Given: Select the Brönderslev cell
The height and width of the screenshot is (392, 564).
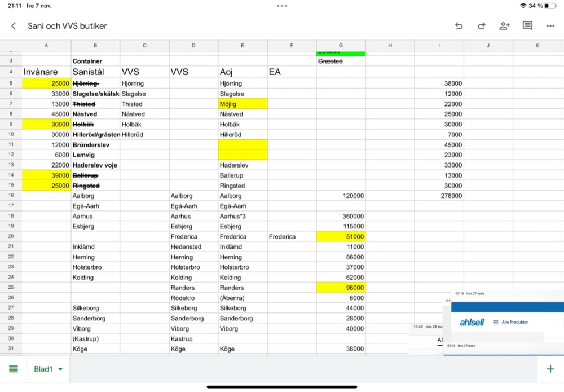Looking at the screenshot, I should (x=95, y=145).
